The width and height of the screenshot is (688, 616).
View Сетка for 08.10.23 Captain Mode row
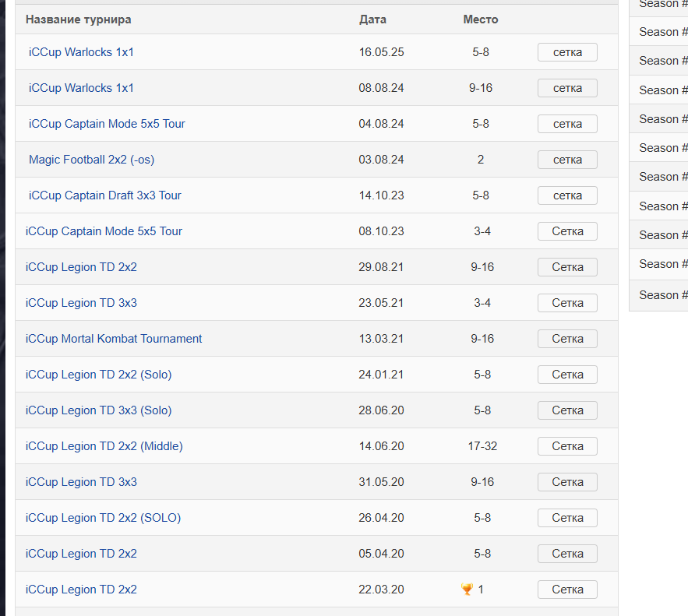click(x=567, y=231)
